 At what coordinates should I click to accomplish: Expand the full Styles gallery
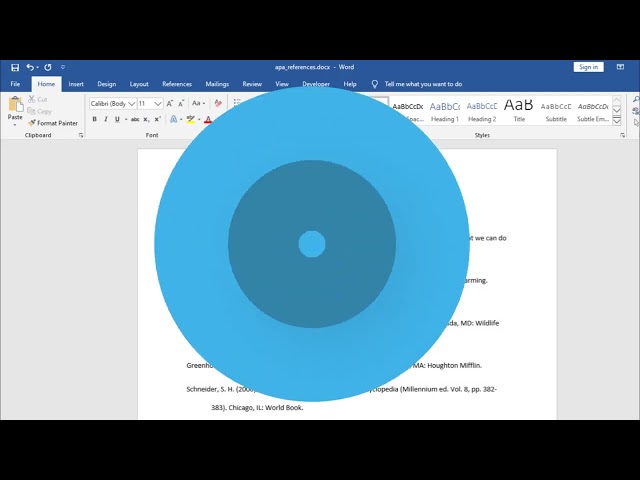pyautogui.click(x=617, y=121)
